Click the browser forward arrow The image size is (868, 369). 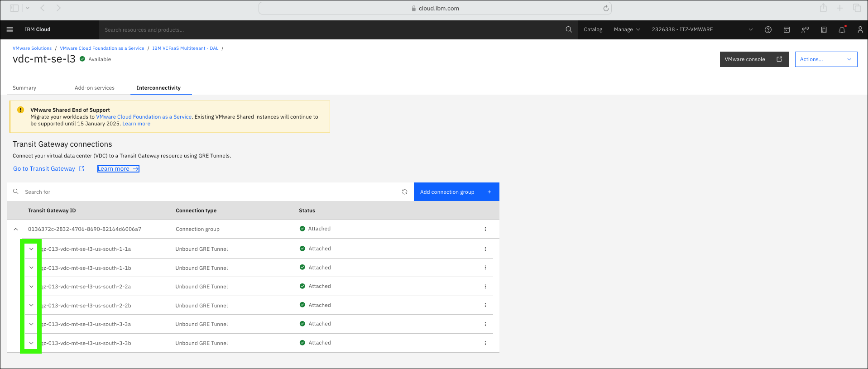[x=58, y=8]
